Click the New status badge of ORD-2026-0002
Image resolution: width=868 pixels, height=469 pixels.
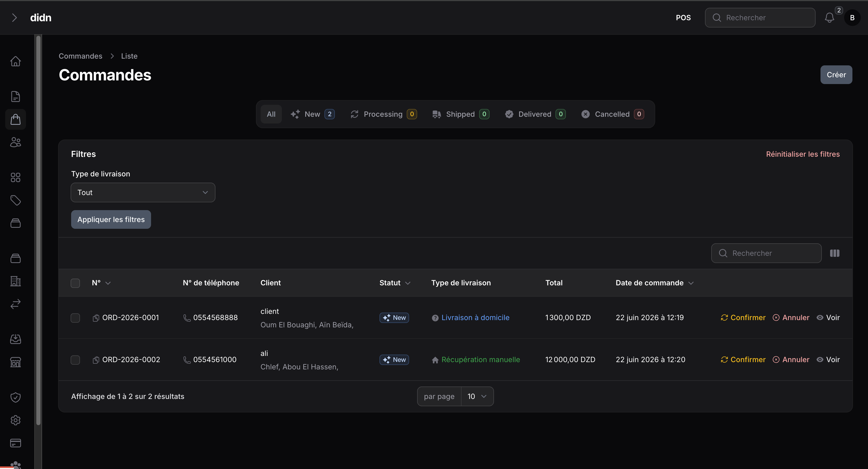[394, 360]
